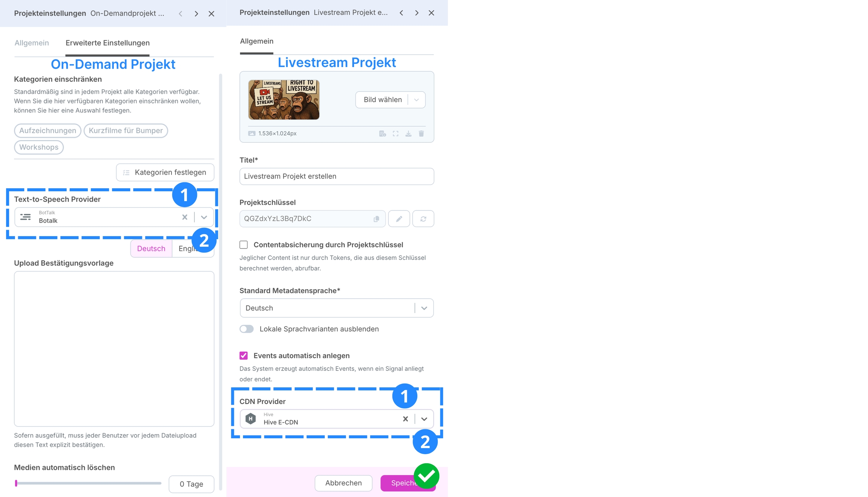
Task: Download the project image
Action: 408,134
